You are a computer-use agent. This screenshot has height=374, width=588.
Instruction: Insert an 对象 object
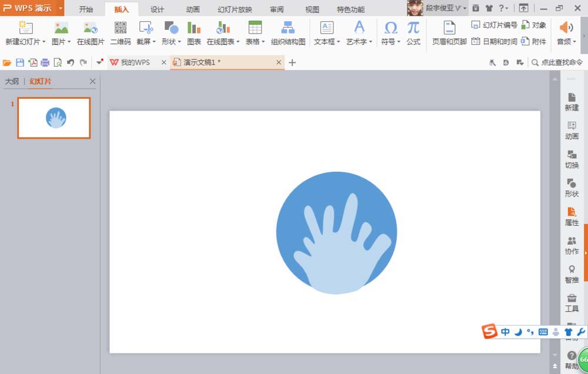tap(534, 25)
